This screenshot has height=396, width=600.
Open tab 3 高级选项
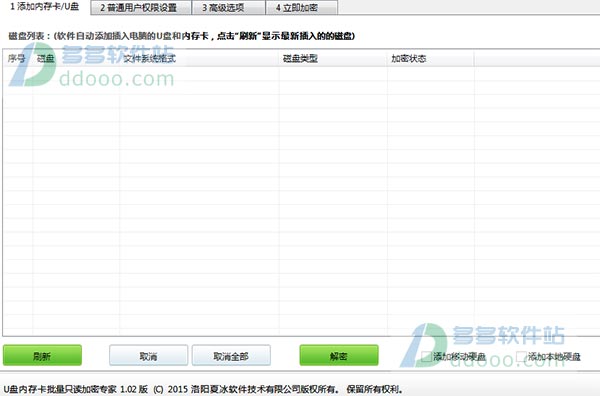[228, 8]
